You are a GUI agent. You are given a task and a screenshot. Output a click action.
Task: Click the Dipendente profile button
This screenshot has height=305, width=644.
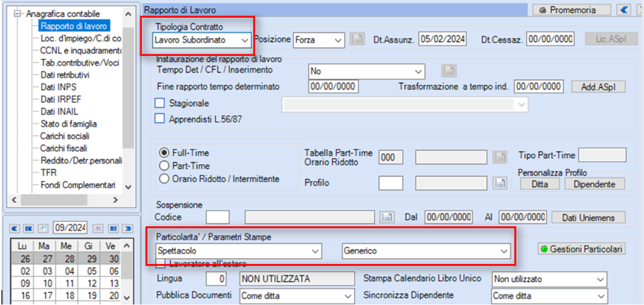point(595,184)
